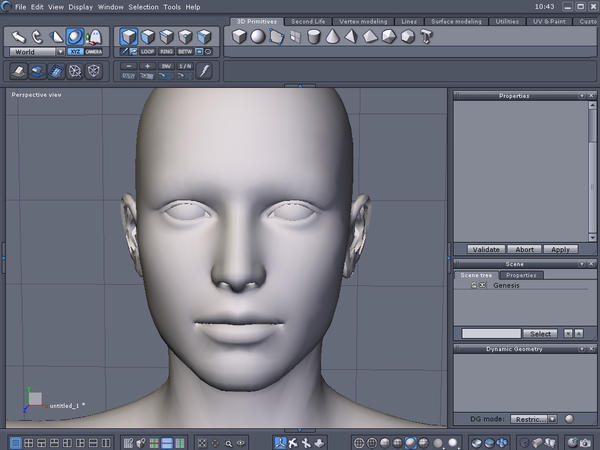
Task: Click the Validate button
Action: (x=487, y=249)
